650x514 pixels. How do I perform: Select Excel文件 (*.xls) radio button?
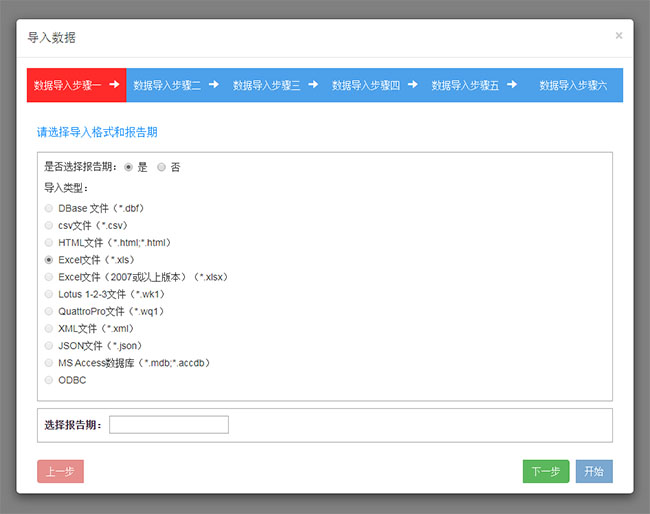49,260
